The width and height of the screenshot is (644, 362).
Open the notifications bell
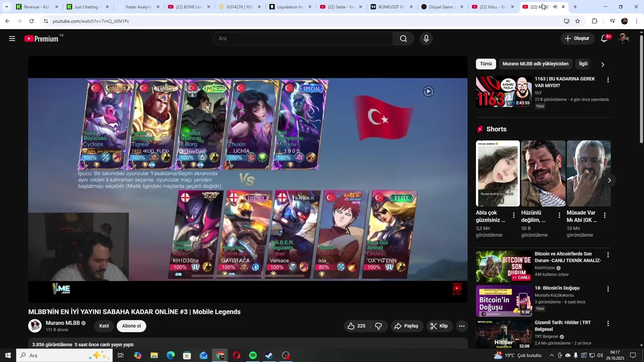[605, 39]
